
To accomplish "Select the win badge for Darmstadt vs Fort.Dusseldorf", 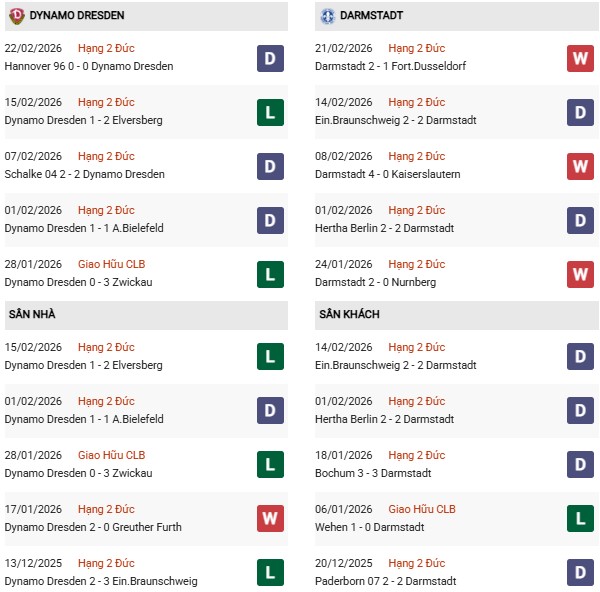I will pos(581,58).
